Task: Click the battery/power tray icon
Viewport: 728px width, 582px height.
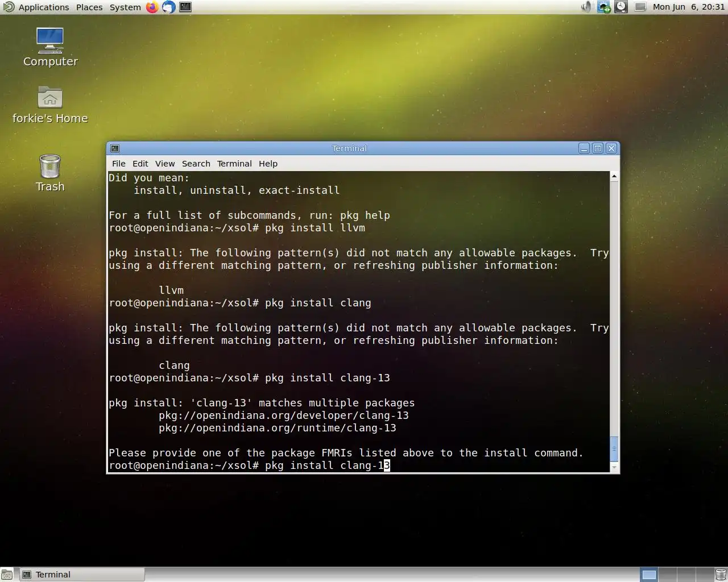Action: pos(640,7)
